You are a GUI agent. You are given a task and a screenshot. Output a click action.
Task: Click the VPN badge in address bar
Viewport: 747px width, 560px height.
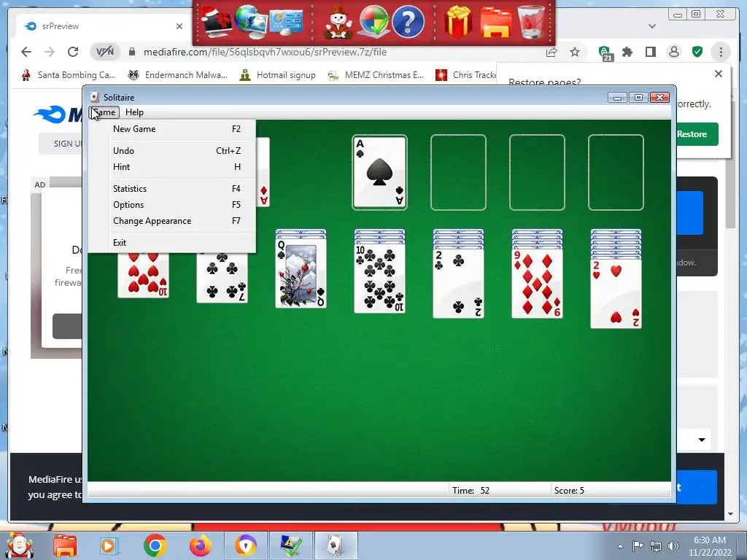105,52
